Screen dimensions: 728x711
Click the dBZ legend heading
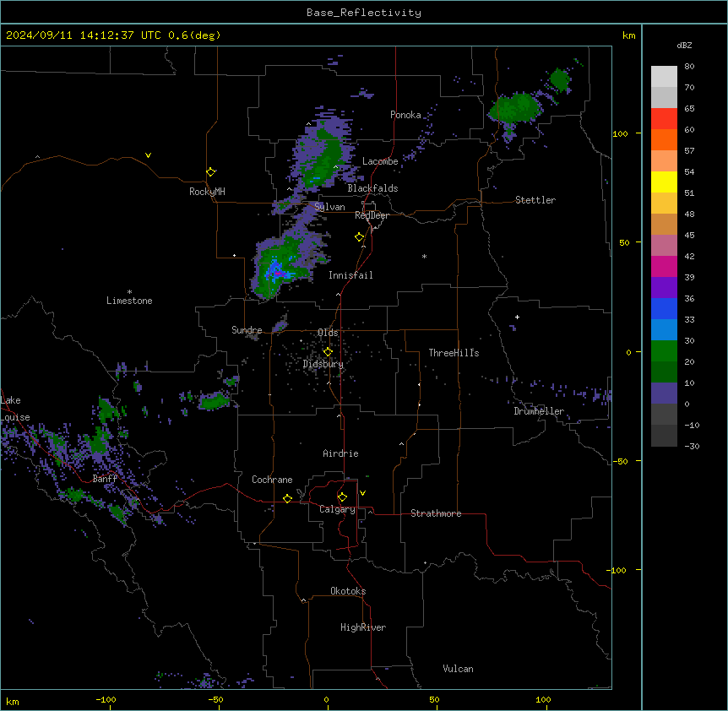(x=684, y=45)
